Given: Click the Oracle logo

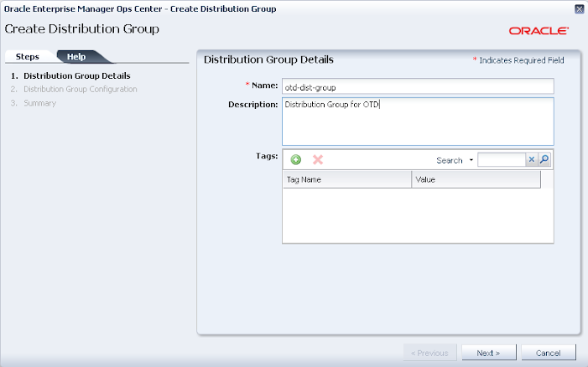Looking at the screenshot, I should (539, 31).
